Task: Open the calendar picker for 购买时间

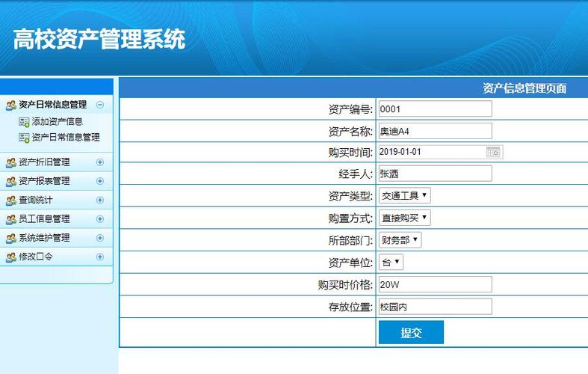Action: pos(493,152)
